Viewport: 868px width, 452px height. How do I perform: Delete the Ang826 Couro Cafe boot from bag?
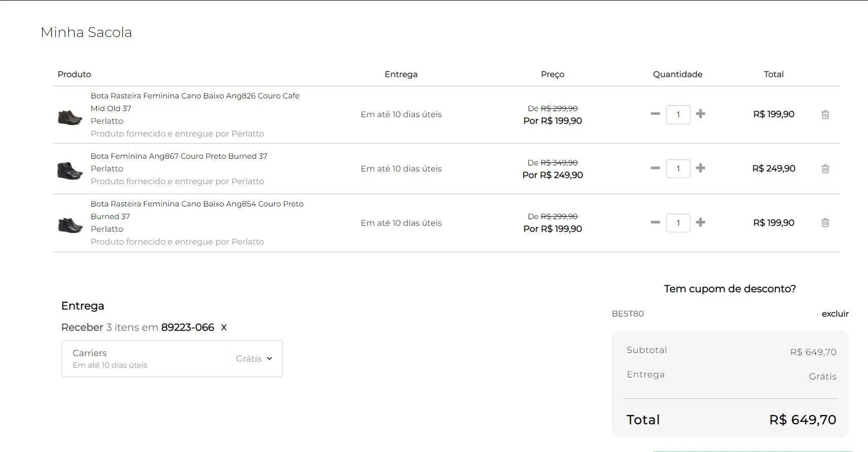point(825,115)
